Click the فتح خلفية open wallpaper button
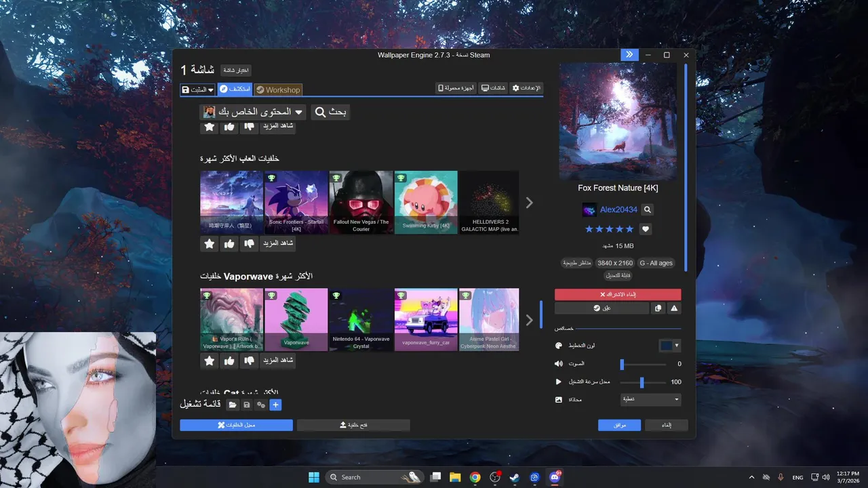This screenshot has width=868, height=488. tap(353, 425)
